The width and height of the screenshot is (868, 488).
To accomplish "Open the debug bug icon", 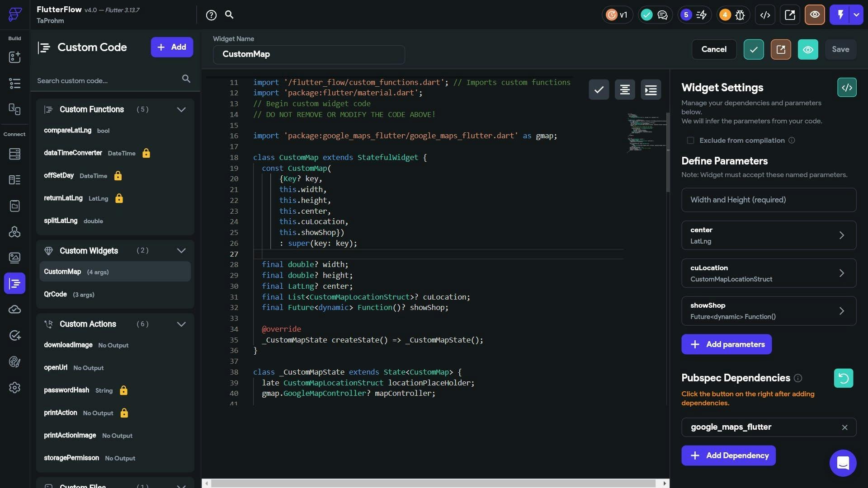I will [x=740, y=15].
